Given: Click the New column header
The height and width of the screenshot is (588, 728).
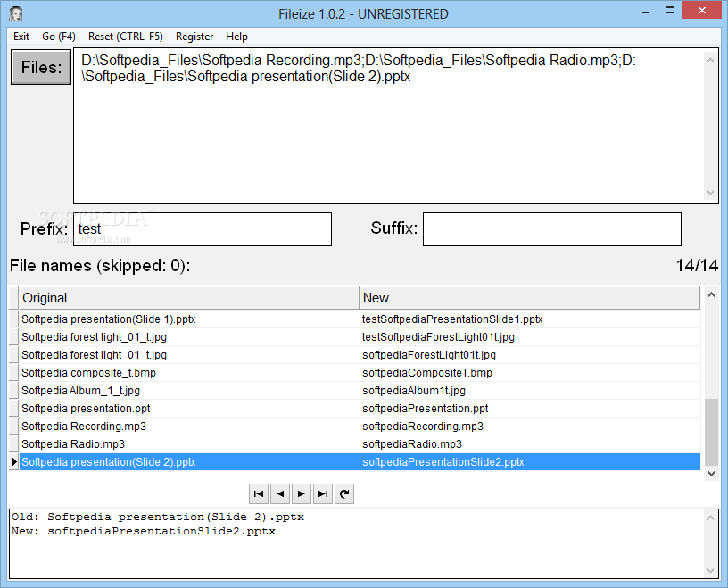Looking at the screenshot, I should (x=530, y=298).
